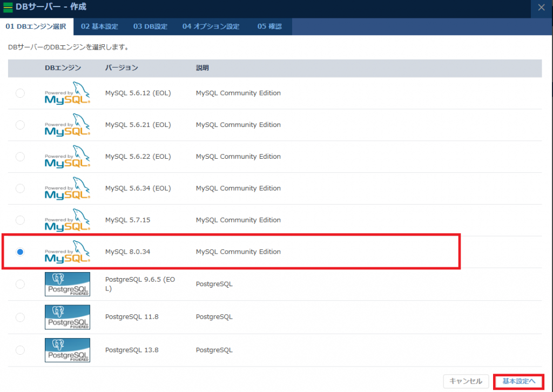Choose the MySQL 5.6.22 (EOL) radio option
The image size is (553, 392).
(x=20, y=157)
